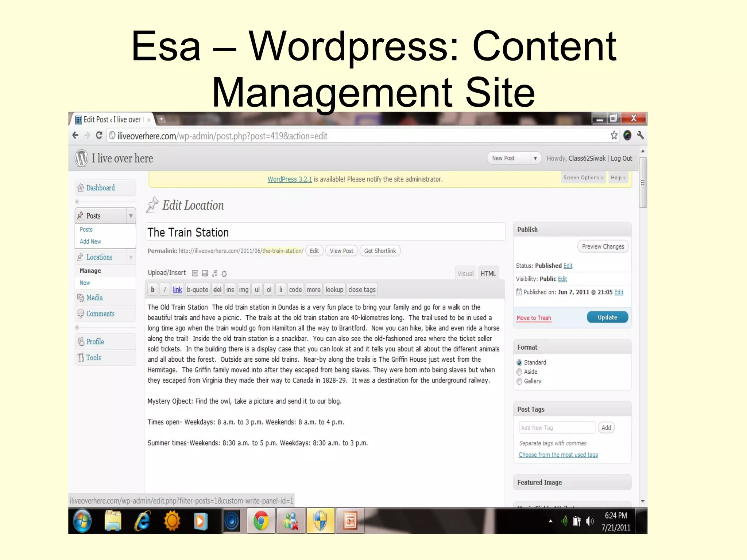Open the Class62Siwak profile link

(587, 158)
